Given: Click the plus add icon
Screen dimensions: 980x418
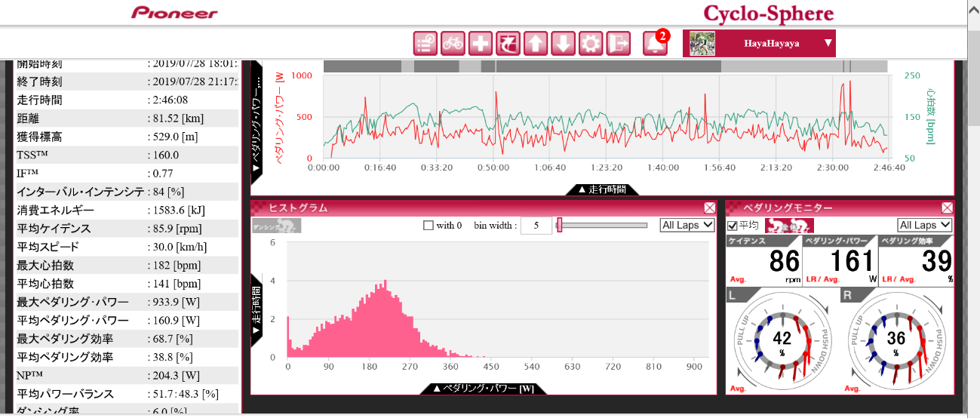Looking at the screenshot, I should point(480,44).
